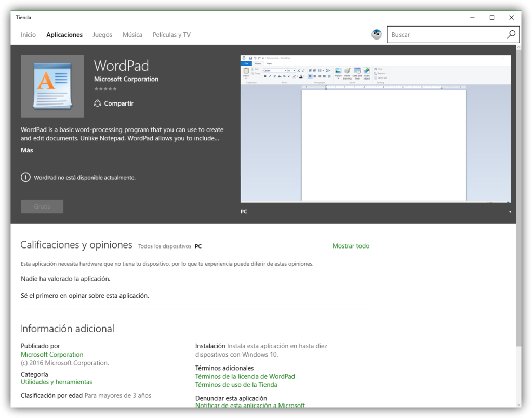
Task: Click the '(c) 2016 Microsoft Corporation.' text
Action: pyautogui.click(x=65, y=363)
